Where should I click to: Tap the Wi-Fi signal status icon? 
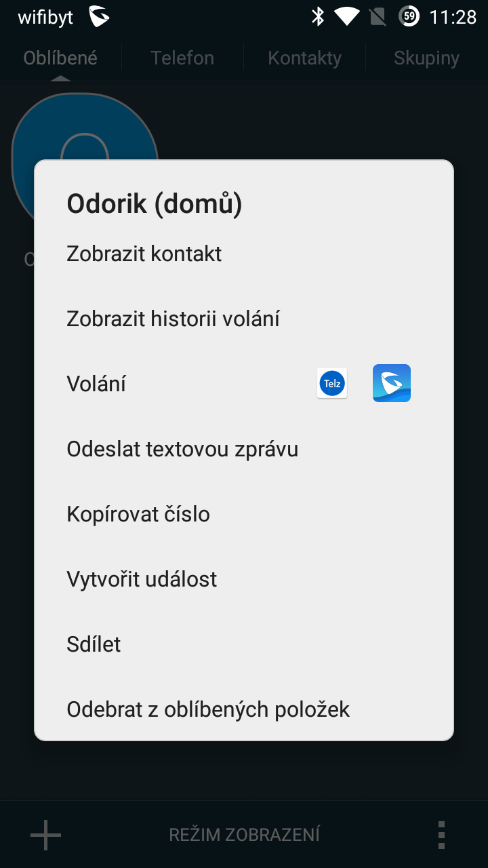[x=347, y=16]
